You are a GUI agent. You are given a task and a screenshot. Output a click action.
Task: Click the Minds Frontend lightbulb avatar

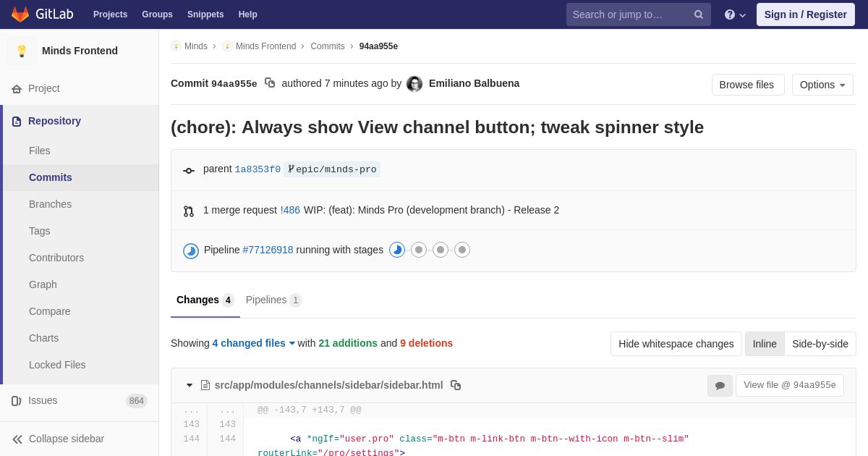pyautogui.click(x=22, y=51)
